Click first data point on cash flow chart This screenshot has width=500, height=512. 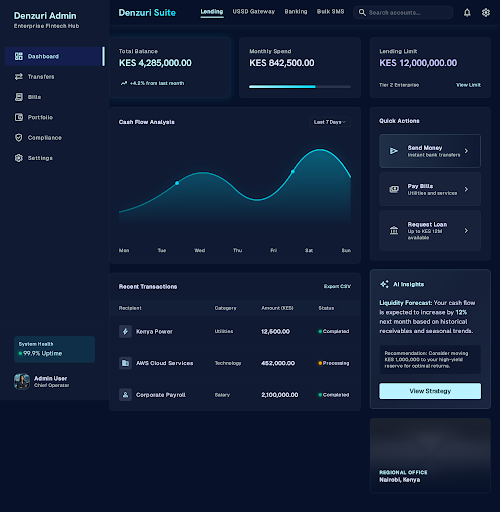177,183
